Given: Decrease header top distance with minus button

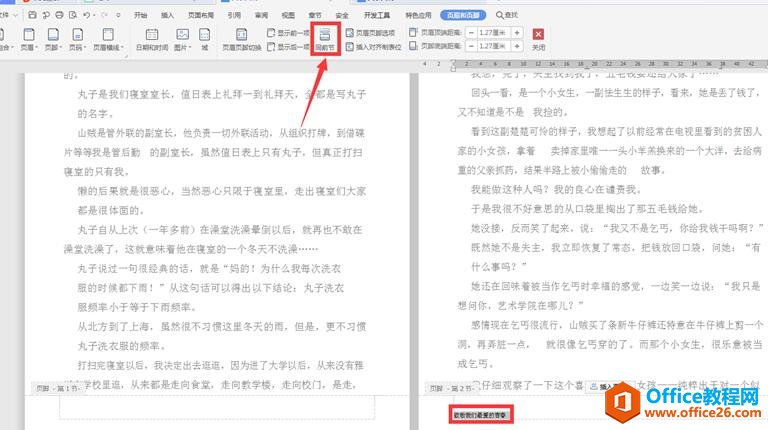Looking at the screenshot, I should tap(471, 33).
